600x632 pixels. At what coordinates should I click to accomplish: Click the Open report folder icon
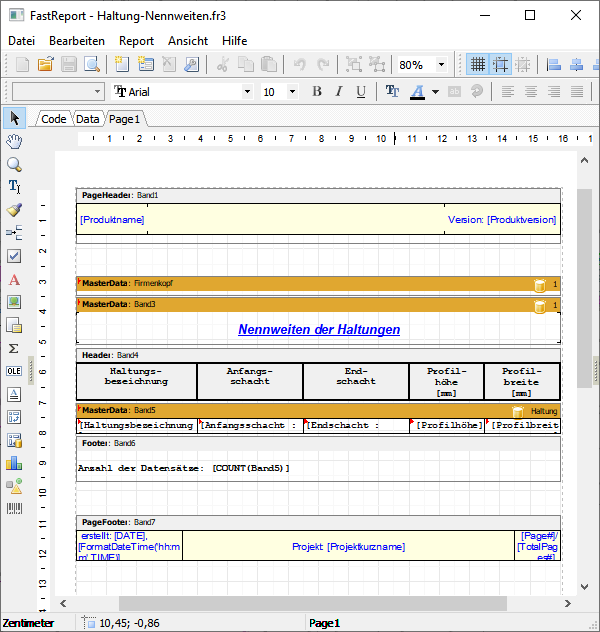coord(45,65)
